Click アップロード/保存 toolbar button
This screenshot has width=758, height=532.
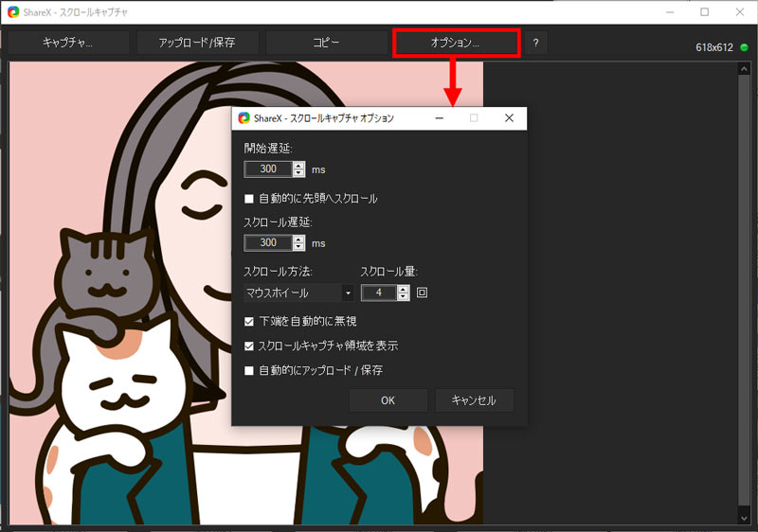tap(197, 43)
